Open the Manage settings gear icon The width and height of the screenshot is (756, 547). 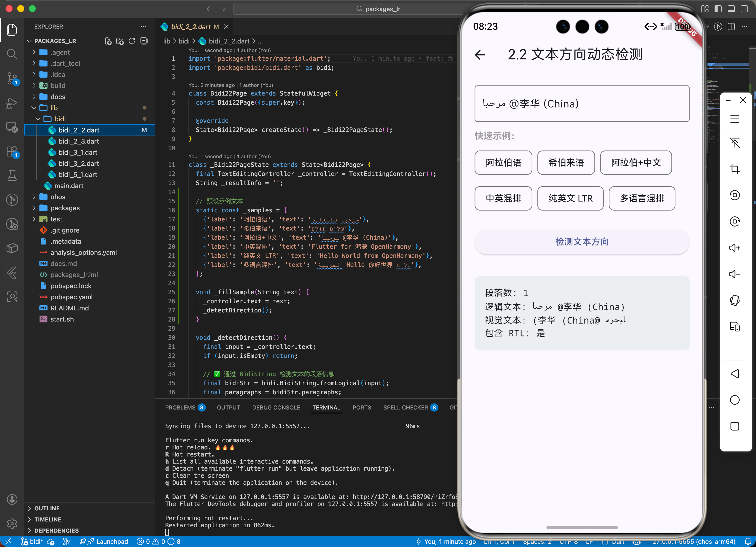[x=12, y=523]
